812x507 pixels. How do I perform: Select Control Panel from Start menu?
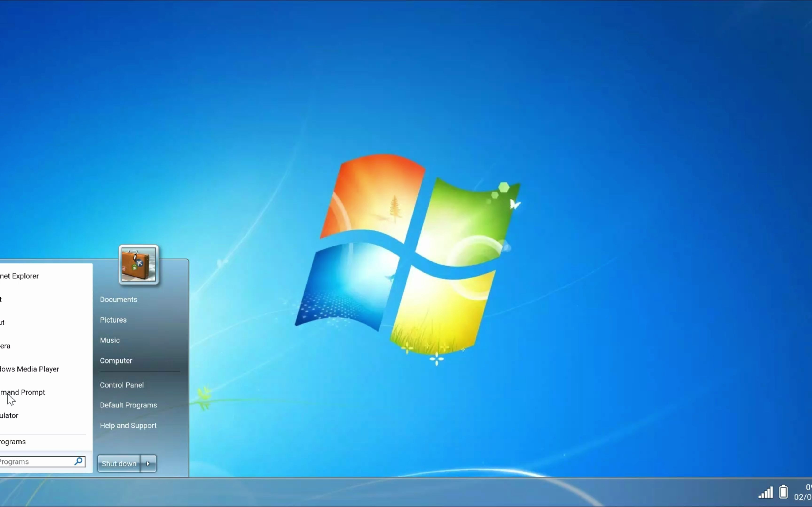pyautogui.click(x=122, y=384)
